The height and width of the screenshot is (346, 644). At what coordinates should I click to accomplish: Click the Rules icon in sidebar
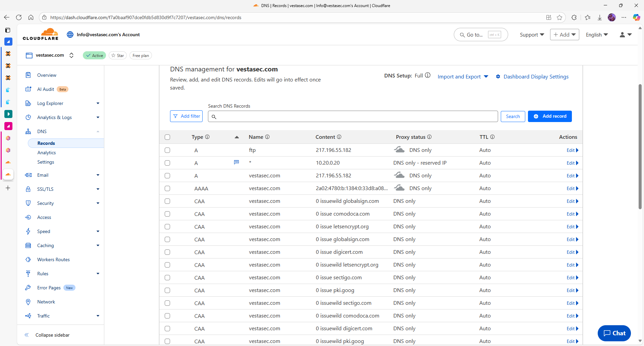point(28,274)
